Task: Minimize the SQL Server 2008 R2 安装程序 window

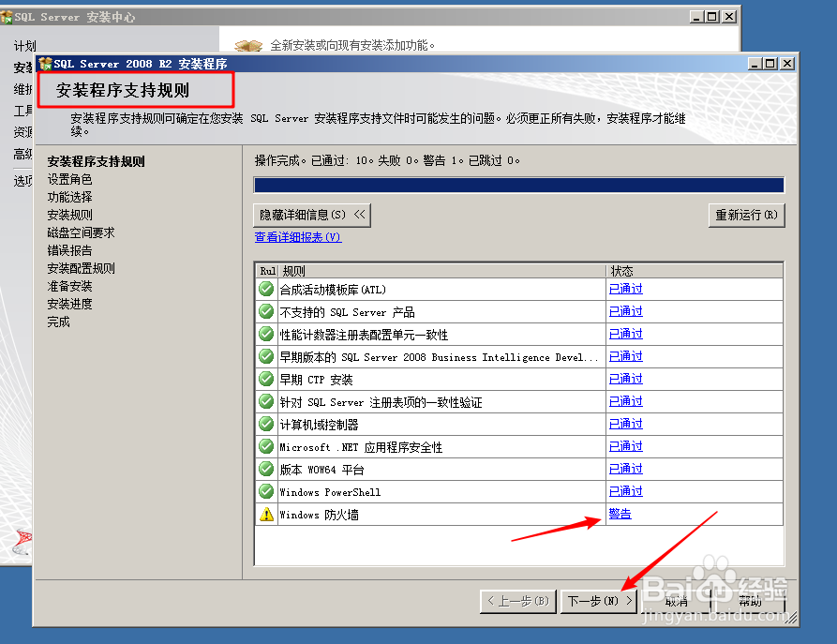Action: pyautogui.click(x=755, y=64)
